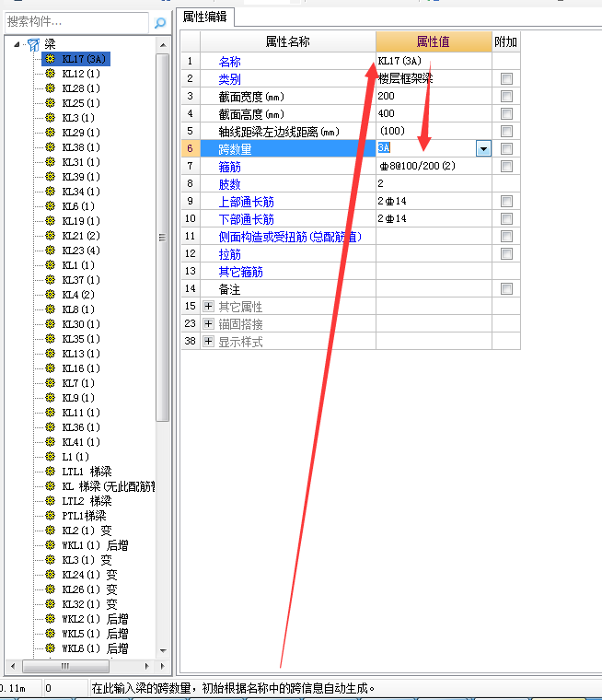The image size is (602, 700).
Task: Click the 其它箍筋 property link
Action: pos(241,272)
